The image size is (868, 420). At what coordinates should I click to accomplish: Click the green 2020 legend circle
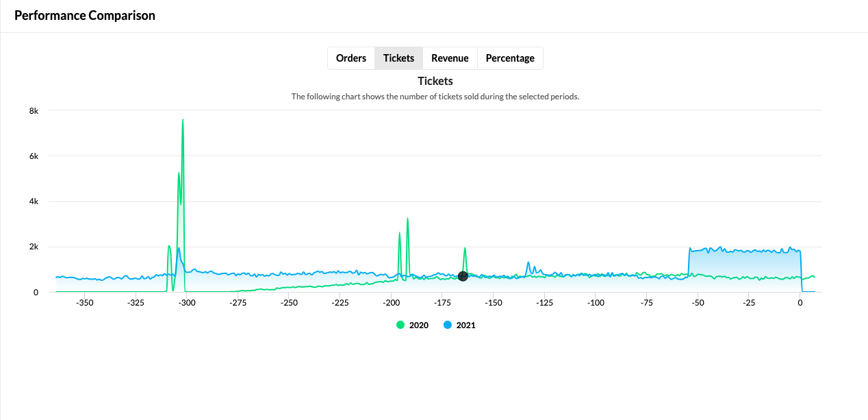point(400,325)
